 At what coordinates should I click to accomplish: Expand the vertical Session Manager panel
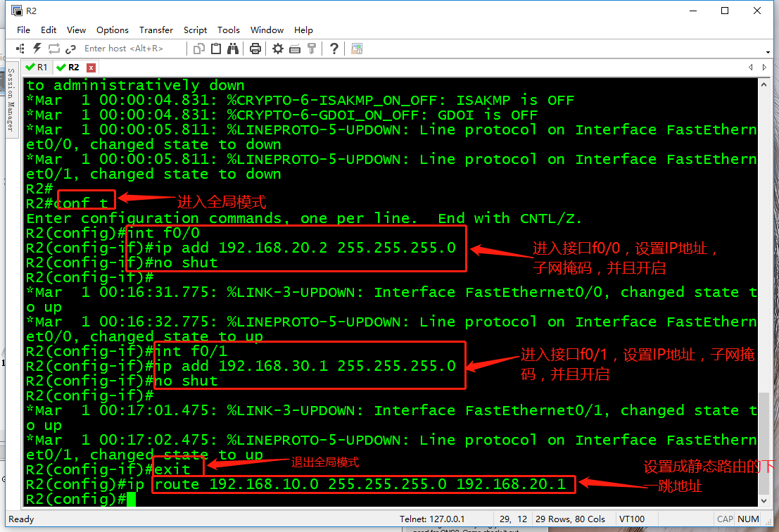click(11, 99)
